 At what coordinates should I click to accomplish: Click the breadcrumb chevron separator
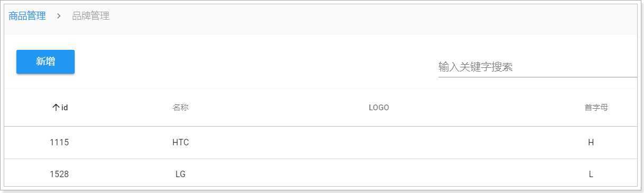coord(59,16)
